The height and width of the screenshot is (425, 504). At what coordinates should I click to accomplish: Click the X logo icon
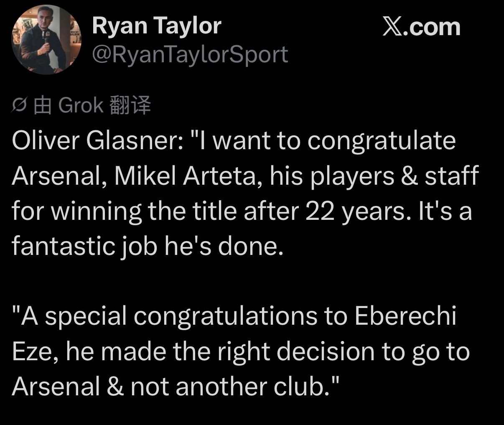tap(392, 27)
